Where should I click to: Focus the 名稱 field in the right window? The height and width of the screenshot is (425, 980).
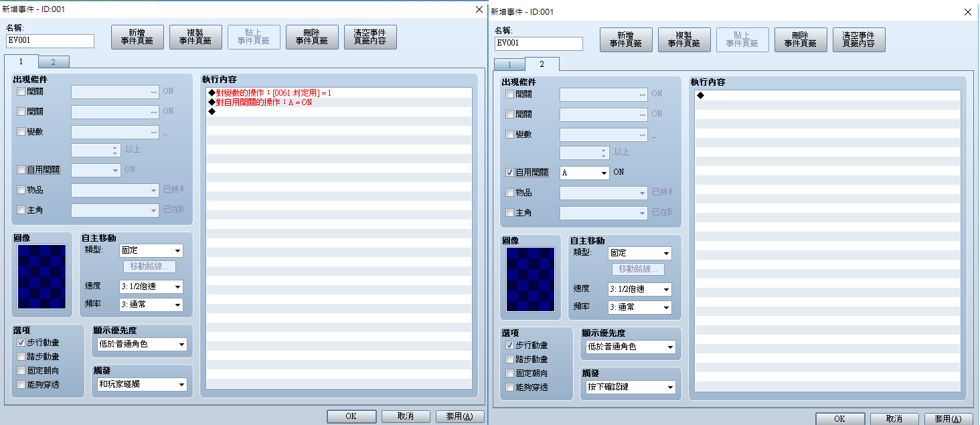click(x=539, y=44)
